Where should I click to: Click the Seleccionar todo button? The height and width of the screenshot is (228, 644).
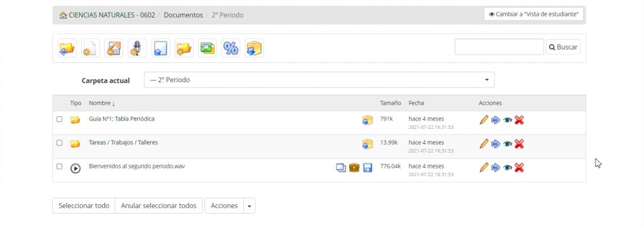coord(84,206)
